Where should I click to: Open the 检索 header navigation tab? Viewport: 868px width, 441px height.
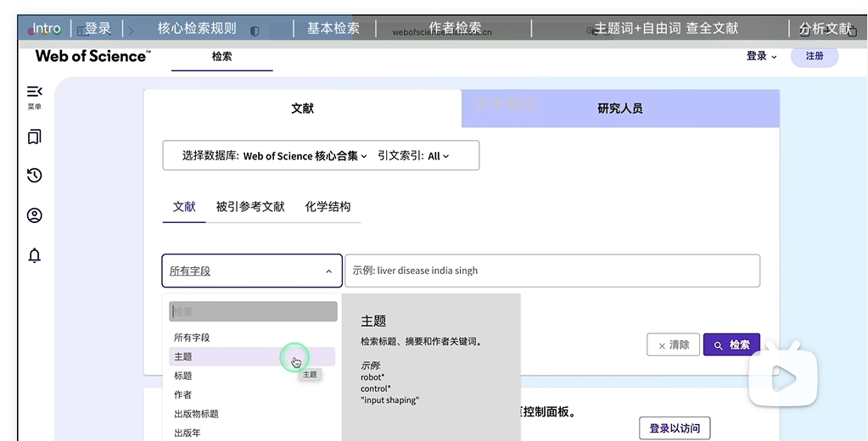click(222, 57)
